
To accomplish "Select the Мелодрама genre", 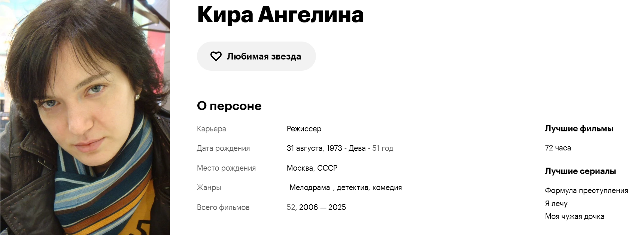I will (310, 187).
